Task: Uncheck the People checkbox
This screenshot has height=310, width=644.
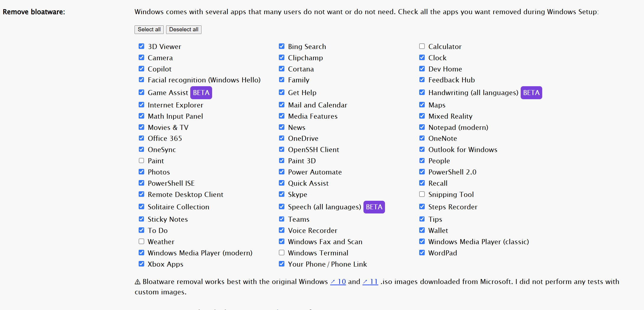Action: coord(422,161)
